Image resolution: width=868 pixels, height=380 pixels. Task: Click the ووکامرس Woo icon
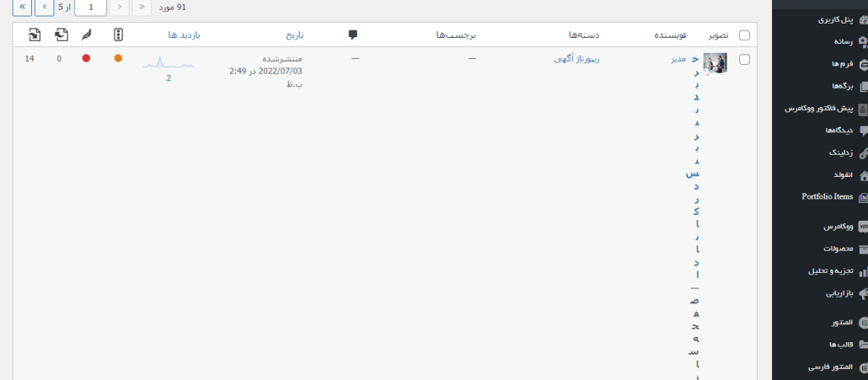pyautogui.click(x=863, y=227)
